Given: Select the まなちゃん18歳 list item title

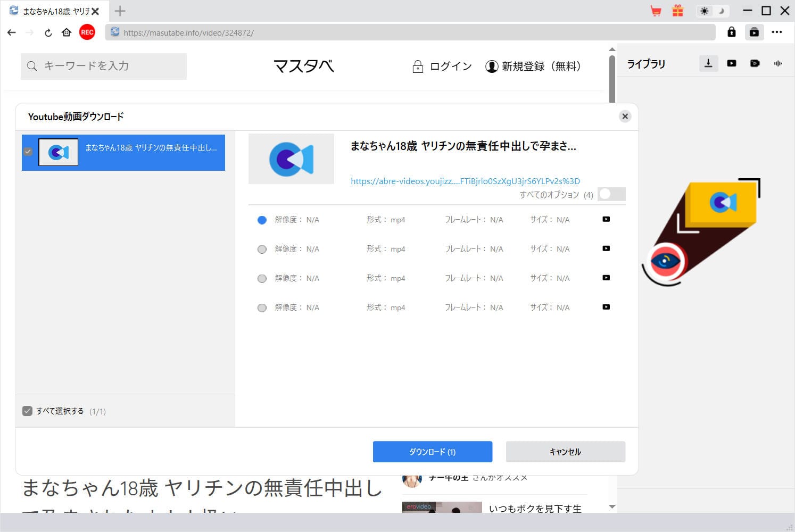Looking at the screenshot, I should [151, 148].
